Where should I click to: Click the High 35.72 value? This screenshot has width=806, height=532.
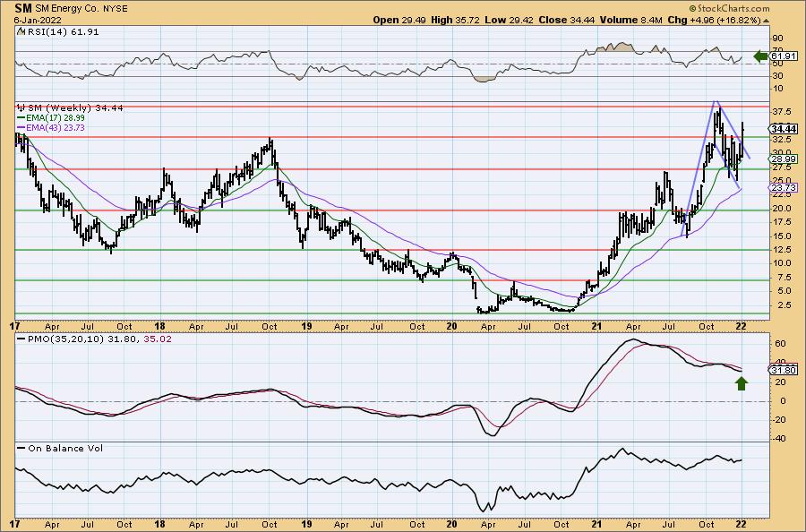click(x=455, y=20)
